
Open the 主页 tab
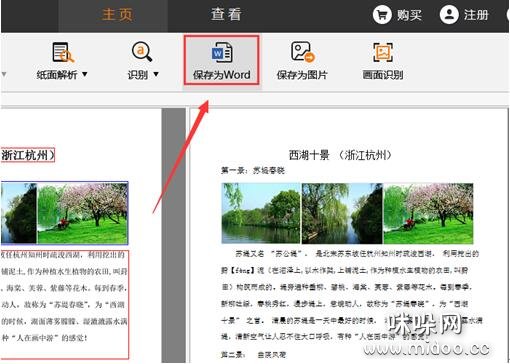[117, 15]
